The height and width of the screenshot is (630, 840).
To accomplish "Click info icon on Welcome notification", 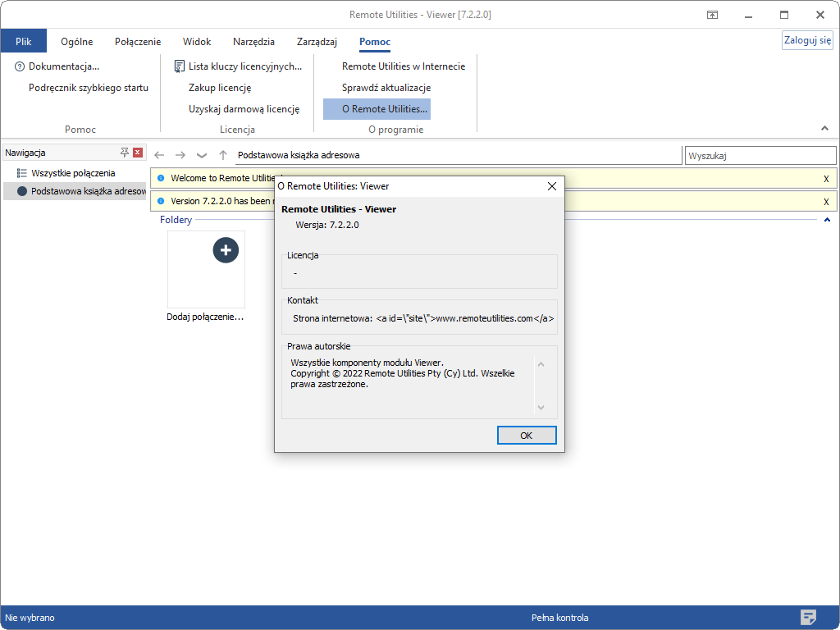I will [161, 178].
